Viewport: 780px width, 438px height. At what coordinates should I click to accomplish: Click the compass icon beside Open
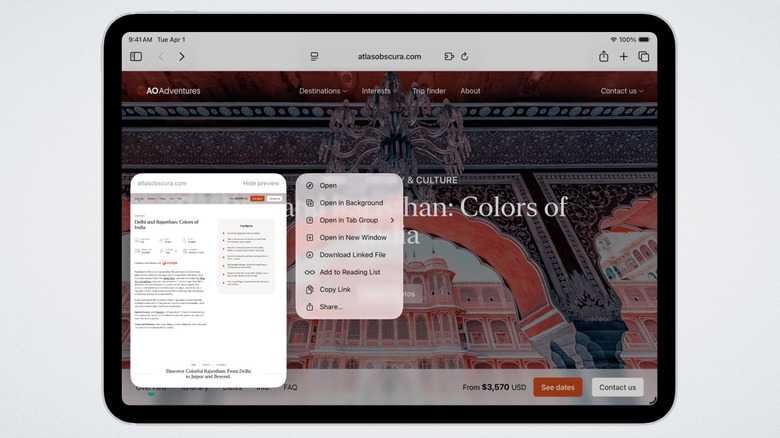pos(309,185)
